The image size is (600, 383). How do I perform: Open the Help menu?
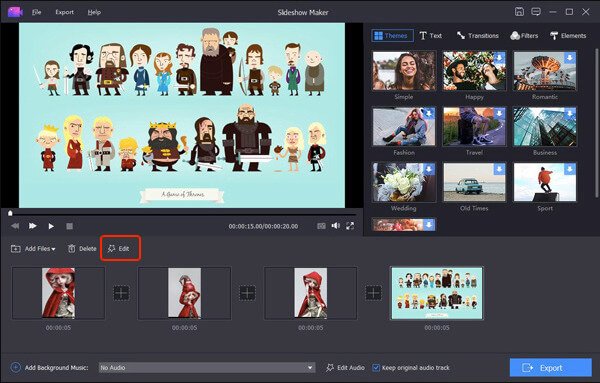point(94,12)
